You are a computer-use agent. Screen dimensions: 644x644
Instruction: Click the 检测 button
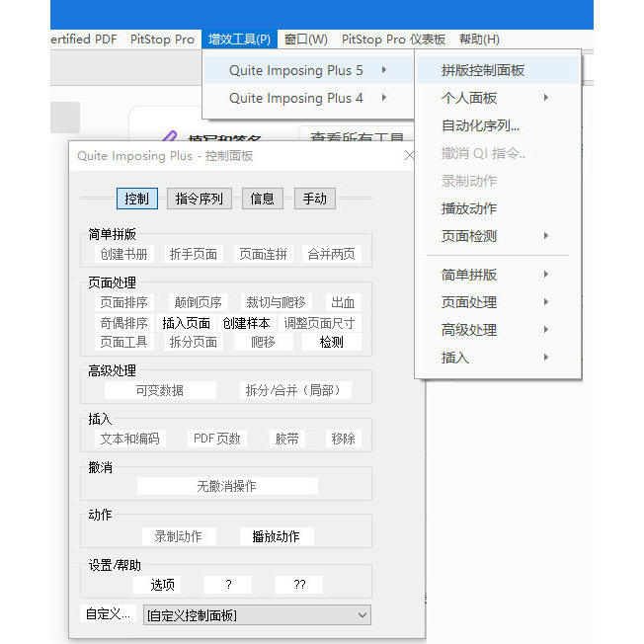[332, 342]
